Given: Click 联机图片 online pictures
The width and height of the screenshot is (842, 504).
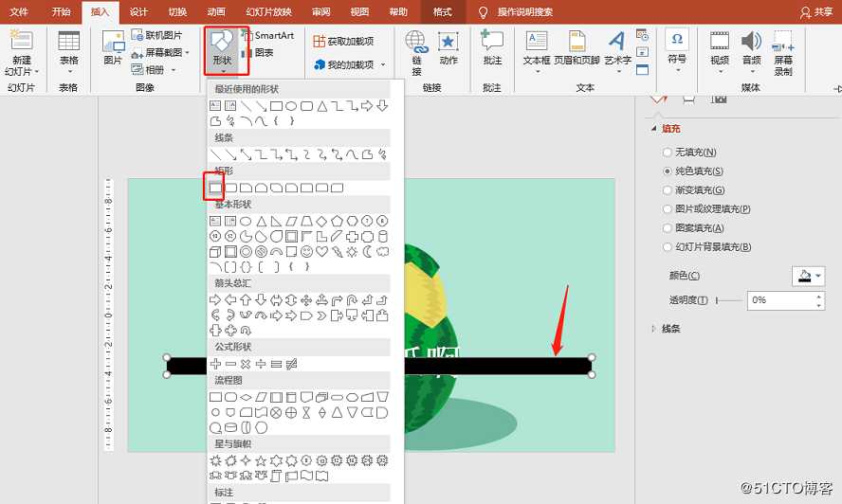Looking at the screenshot, I should point(156,35).
